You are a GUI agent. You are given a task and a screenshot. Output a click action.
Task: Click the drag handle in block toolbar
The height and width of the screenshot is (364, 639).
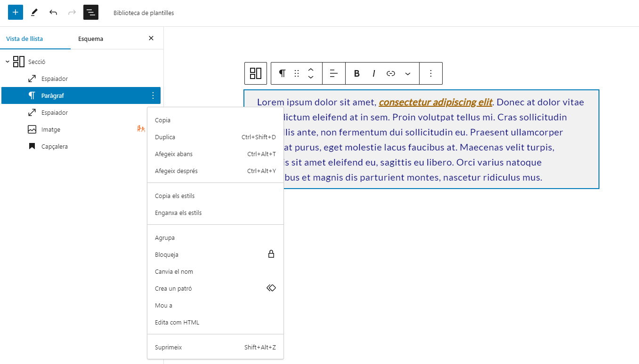tap(297, 73)
